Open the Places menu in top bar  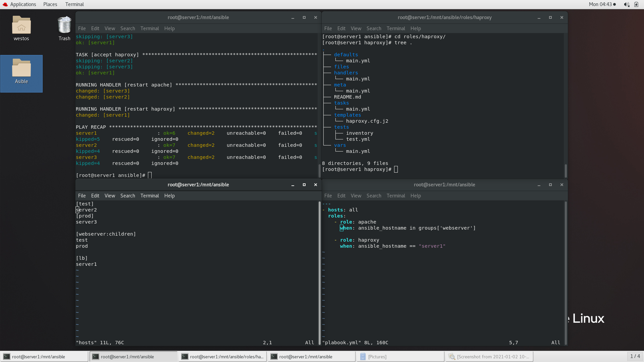click(50, 4)
